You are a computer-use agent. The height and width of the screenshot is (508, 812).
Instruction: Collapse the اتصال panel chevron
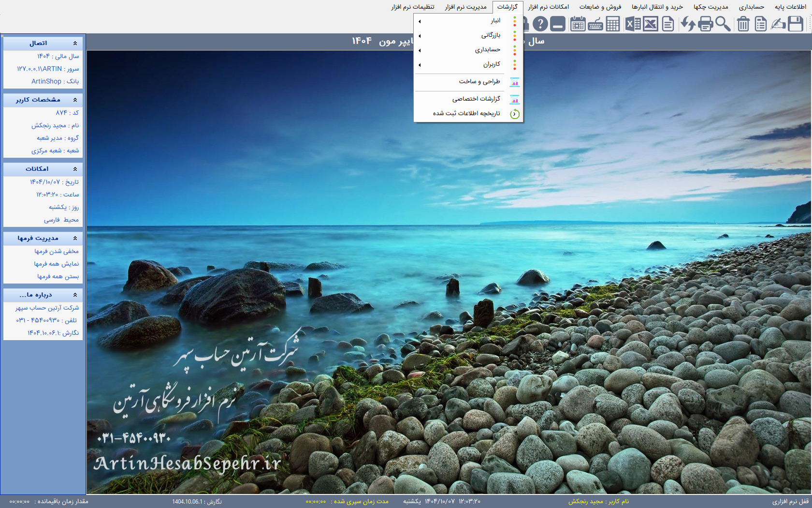pyautogui.click(x=75, y=44)
